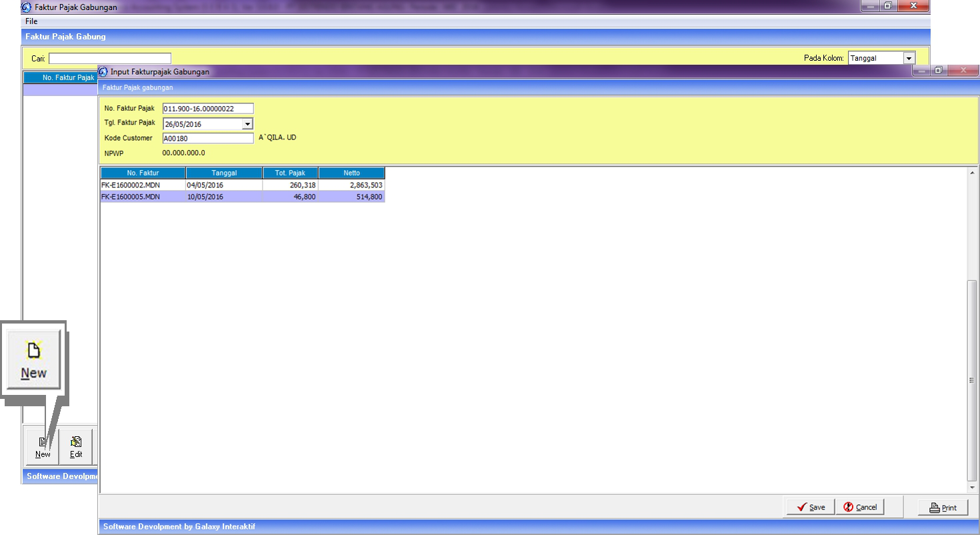Click the Kode Customer input field
This screenshot has height=535, width=980.
click(207, 138)
